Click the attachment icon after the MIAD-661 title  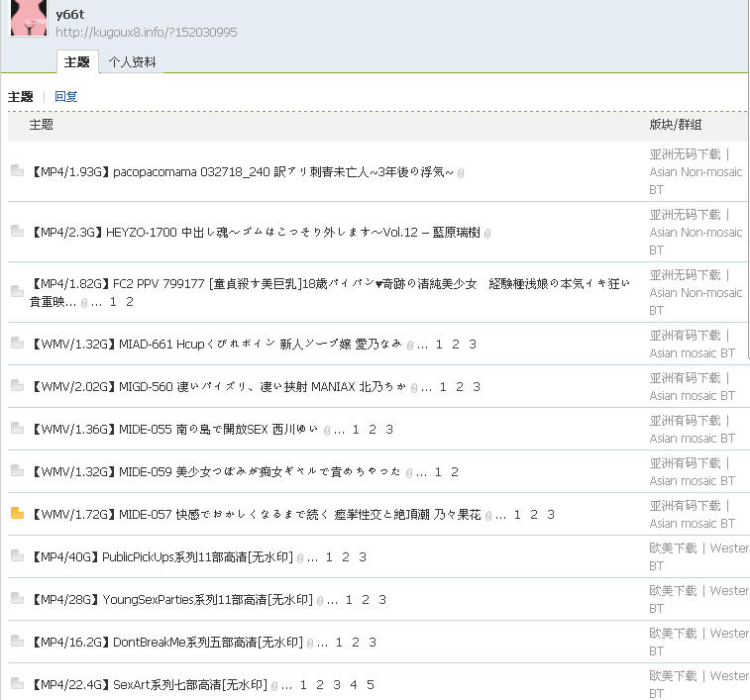(410, 346)
